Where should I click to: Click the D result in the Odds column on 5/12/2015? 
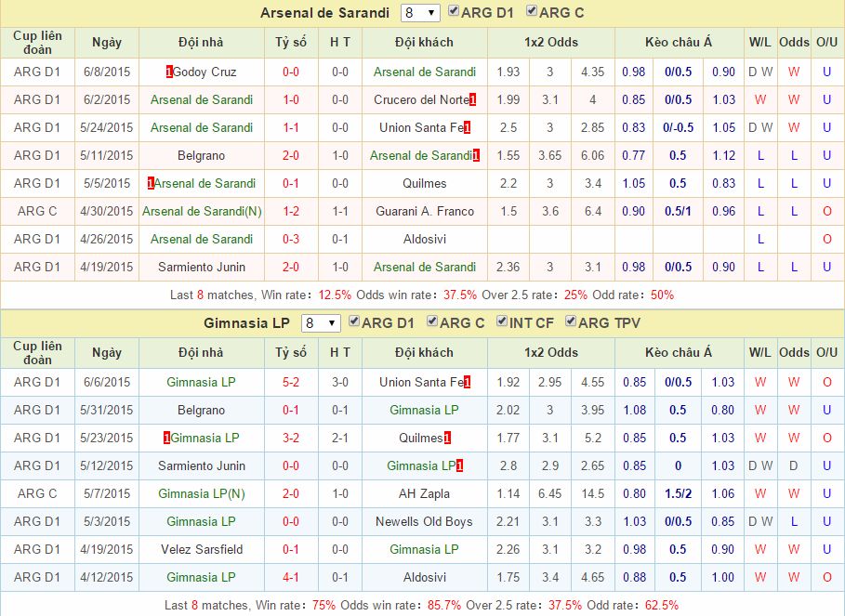[x=794, y=465]
